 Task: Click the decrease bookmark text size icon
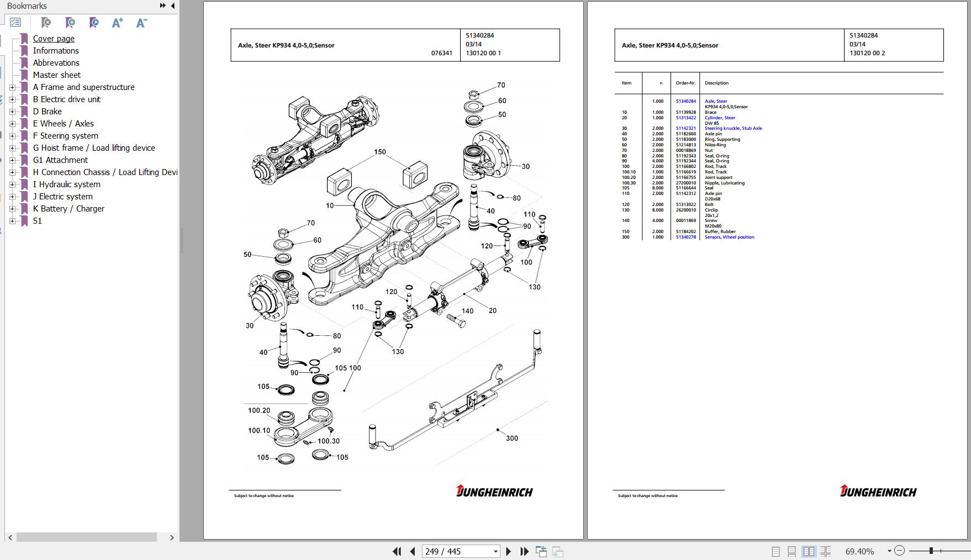pyautogui.click(x=141, y=23)
